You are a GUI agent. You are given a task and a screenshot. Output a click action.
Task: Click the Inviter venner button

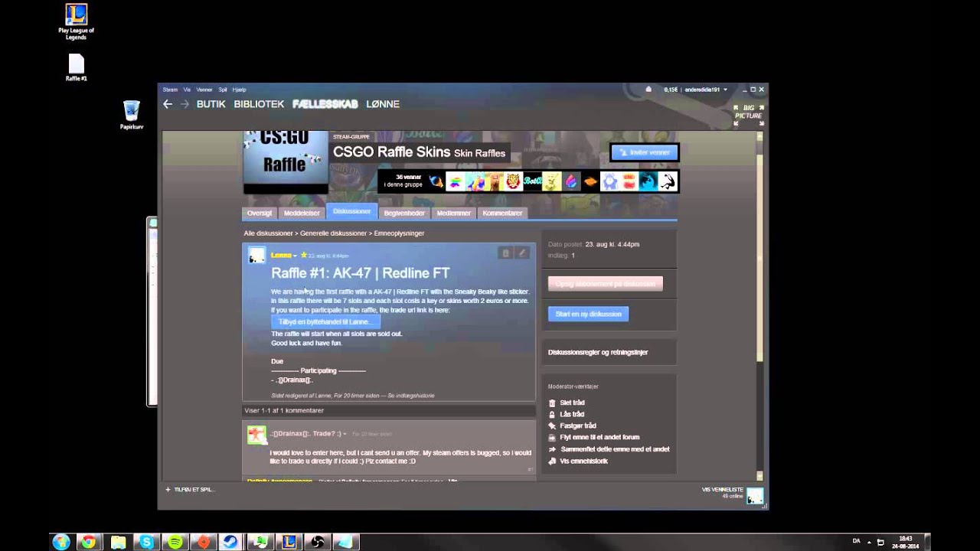644,152
